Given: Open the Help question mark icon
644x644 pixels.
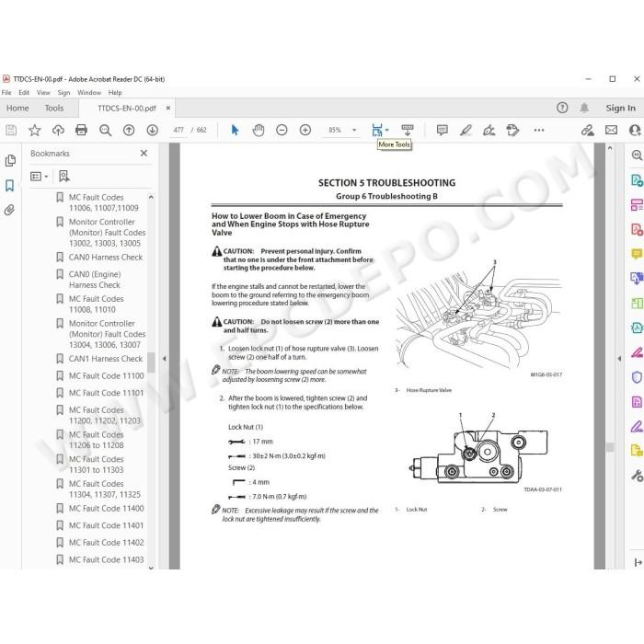Looking at the screenshot, I should 562,108.
